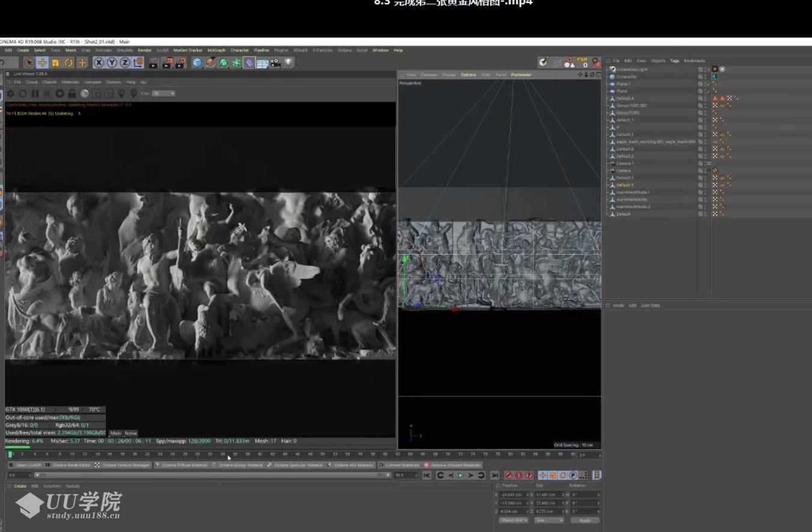
Task: Open Edit Render Settings clapperboard icon
Action: 180,63
